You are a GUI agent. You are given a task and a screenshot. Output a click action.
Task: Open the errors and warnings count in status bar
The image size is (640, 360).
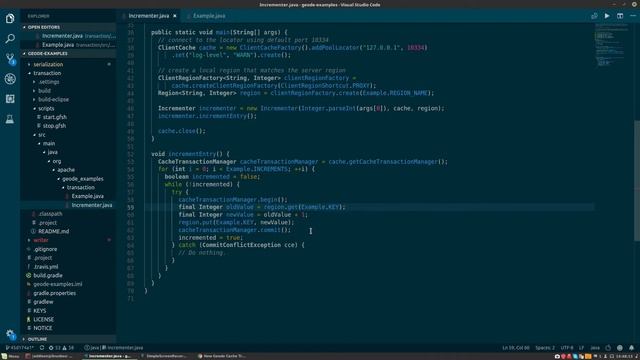(x=61, y=348)
